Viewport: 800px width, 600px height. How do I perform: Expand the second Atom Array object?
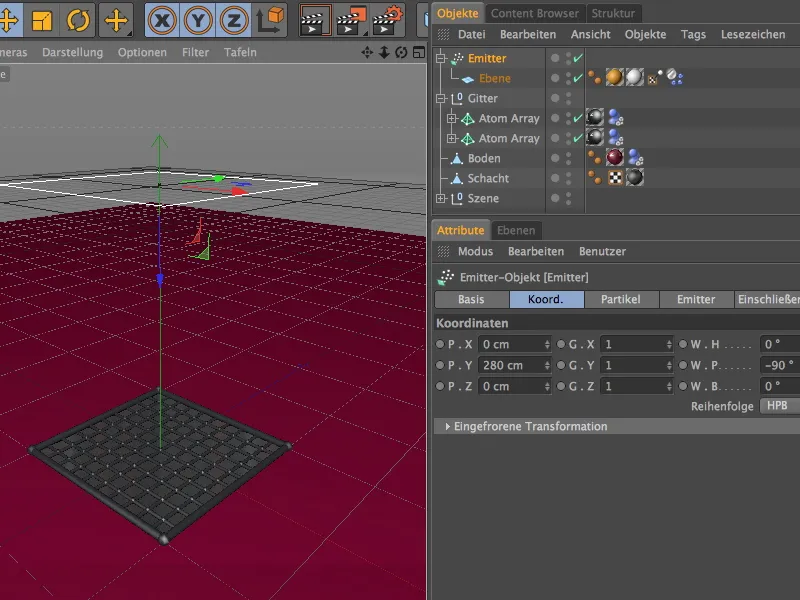452,138
